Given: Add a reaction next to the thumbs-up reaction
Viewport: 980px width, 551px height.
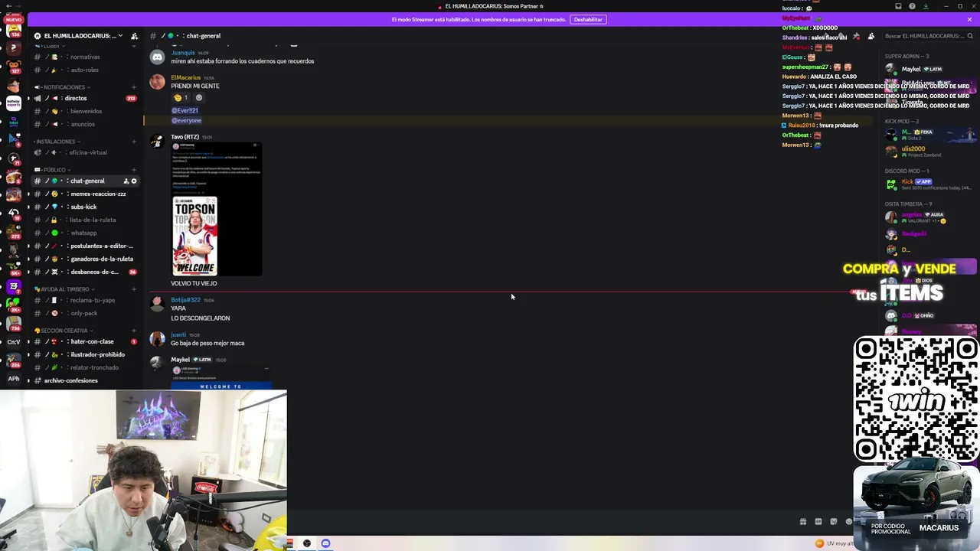Looking at the screenshot, I should pyautogui.click(x=199, y=98).
